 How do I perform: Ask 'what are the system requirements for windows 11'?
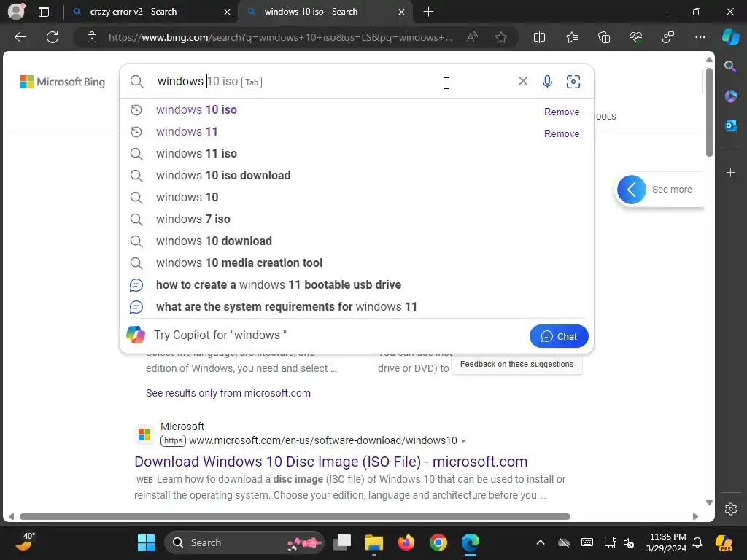coord(357,307)
